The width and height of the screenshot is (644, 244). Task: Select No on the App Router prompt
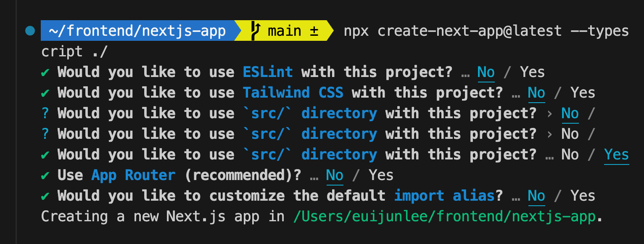[x=335, y=175]
